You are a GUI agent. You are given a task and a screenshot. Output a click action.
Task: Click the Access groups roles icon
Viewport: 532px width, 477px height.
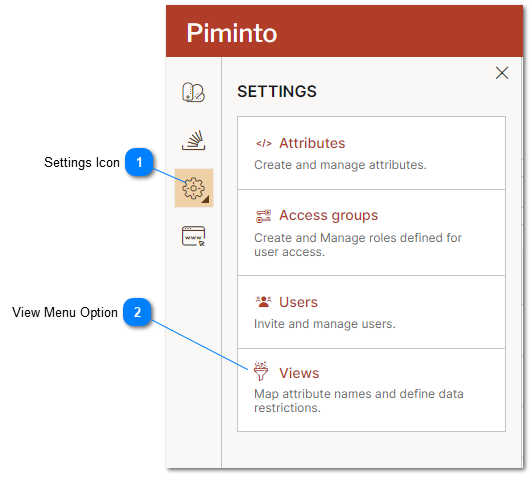(263, 216)
